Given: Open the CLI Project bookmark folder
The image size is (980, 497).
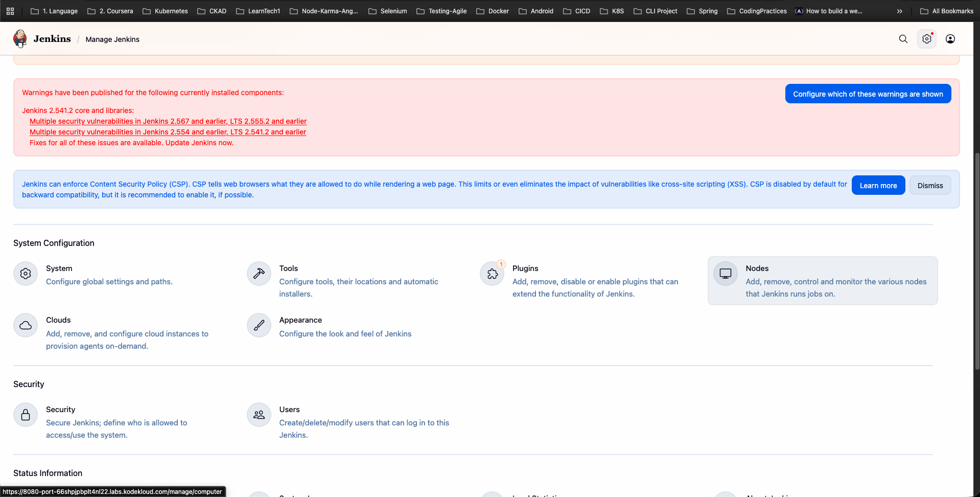Looking at the screenshot, I should point(656,11).
